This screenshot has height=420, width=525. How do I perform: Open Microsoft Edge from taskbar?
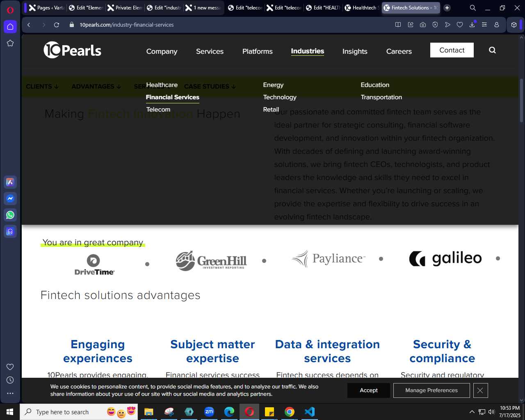pyautogui.click(x=229, y=412)
